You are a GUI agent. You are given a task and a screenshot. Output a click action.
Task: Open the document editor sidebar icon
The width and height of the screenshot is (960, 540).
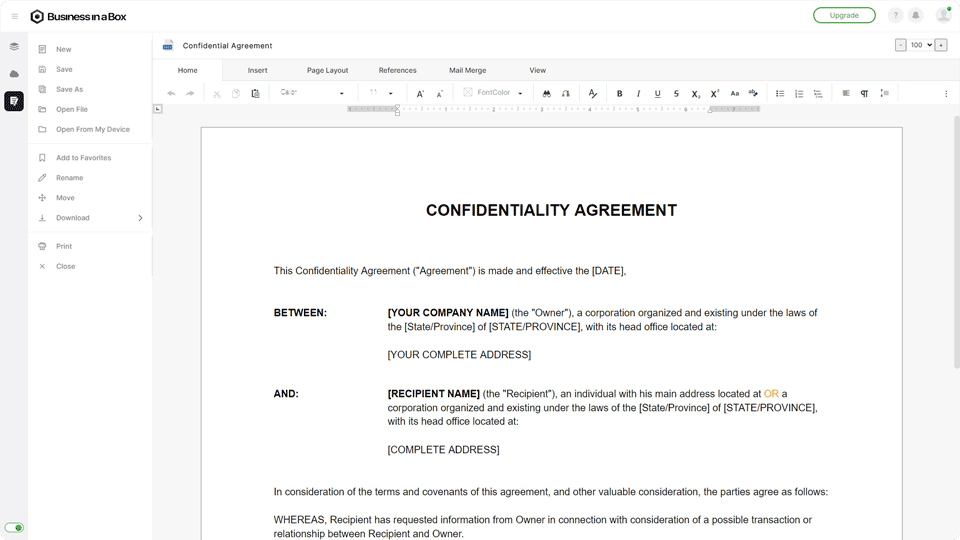pos(14,101)
